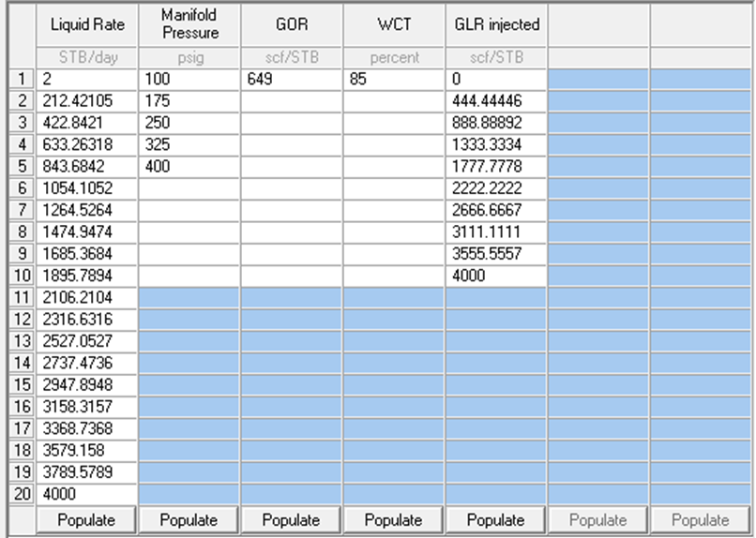Click Liquid Rate cell 3789.5789

[x=87, y=472]
